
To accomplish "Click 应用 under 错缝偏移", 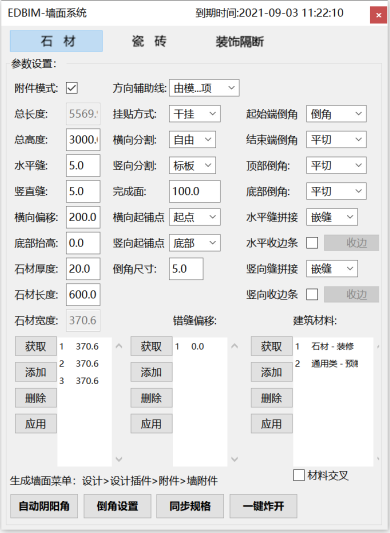I will tap(151, 424).
